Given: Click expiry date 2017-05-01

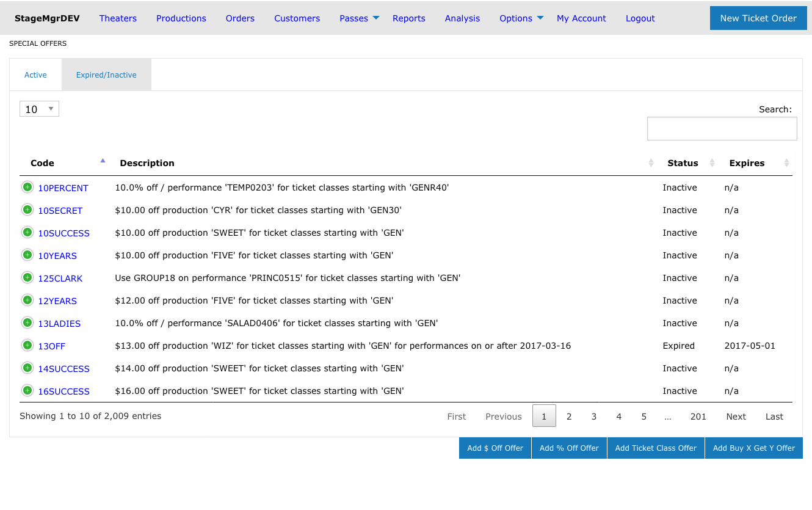Looking at the screenshot, I should pyautogui.click(x=750, y=346).
